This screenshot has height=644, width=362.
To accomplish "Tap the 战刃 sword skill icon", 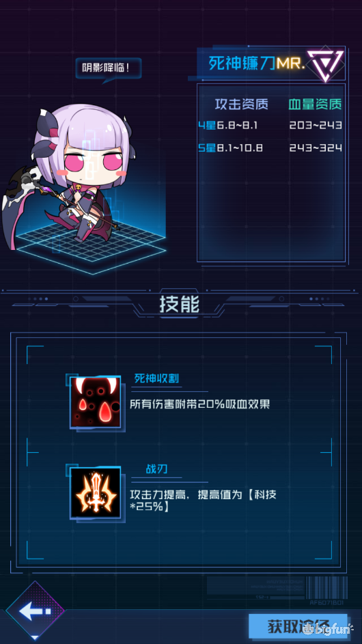I will point(96,492).
